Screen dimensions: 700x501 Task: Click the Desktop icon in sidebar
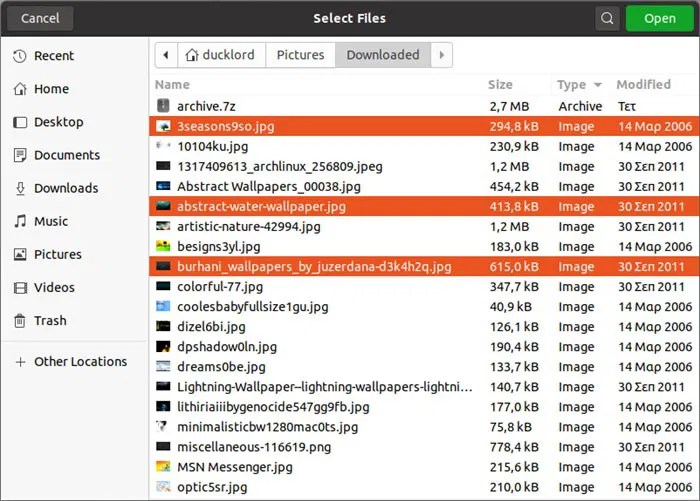[20, 122]
